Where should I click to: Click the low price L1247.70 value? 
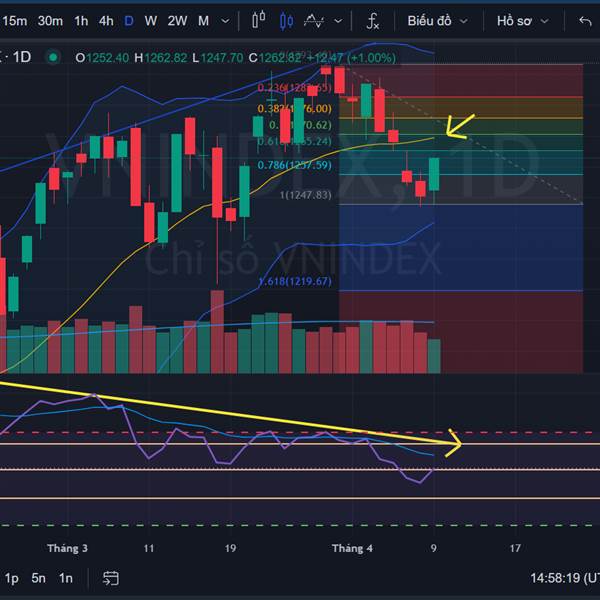[x=217, y=58]
